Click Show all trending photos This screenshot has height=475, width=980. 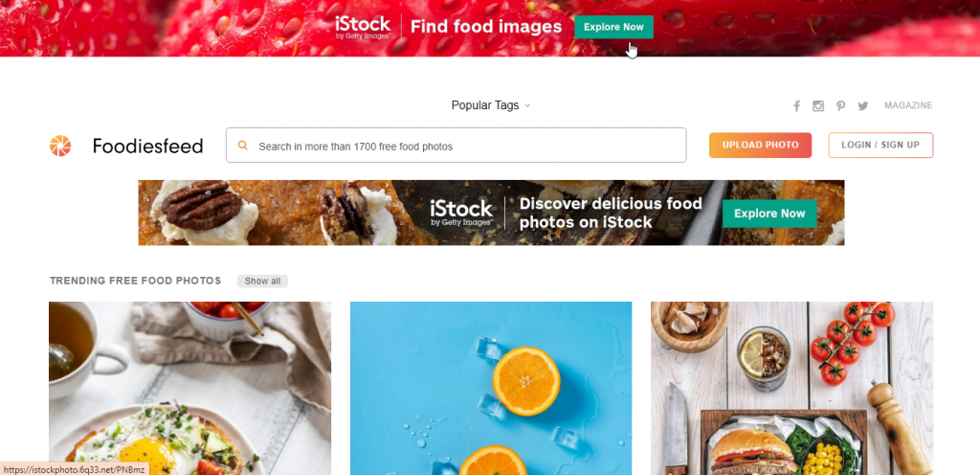(x=262, y=282)
